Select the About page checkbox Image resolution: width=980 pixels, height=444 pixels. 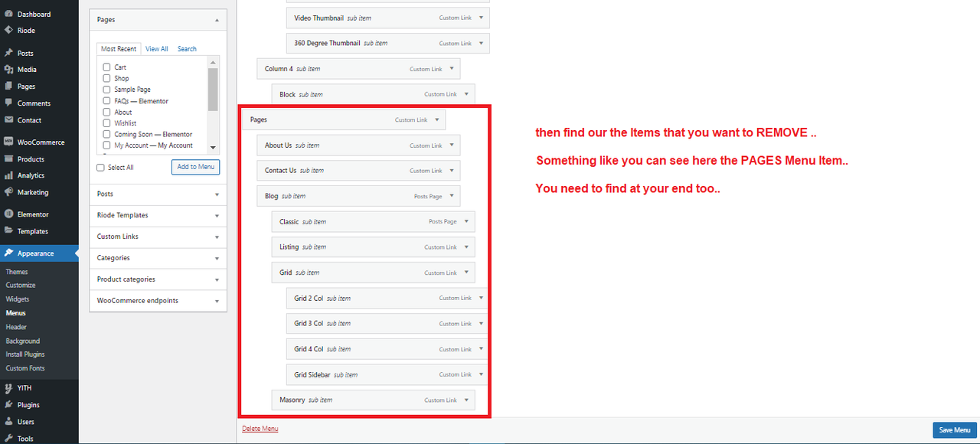point(107,112)
